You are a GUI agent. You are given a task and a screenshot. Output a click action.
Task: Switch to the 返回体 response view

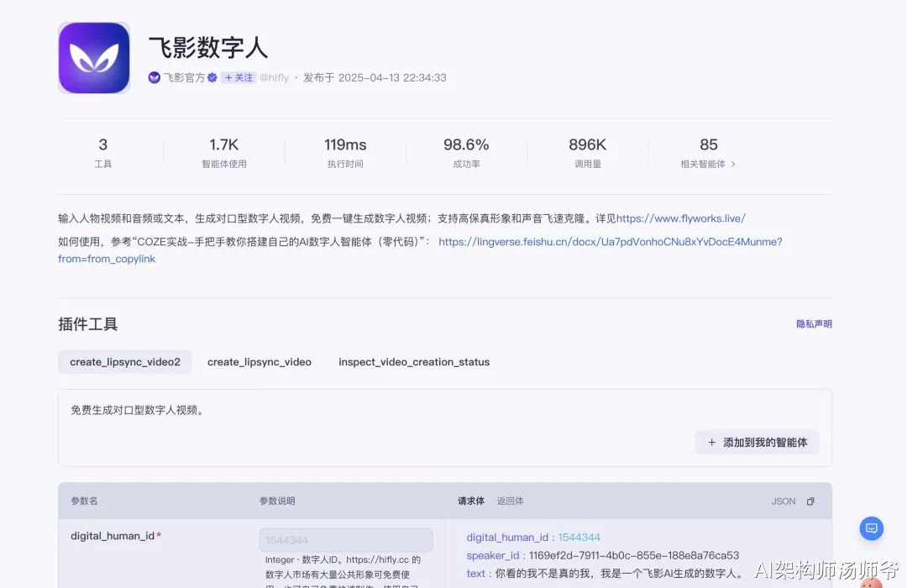(x=510, y=501)
